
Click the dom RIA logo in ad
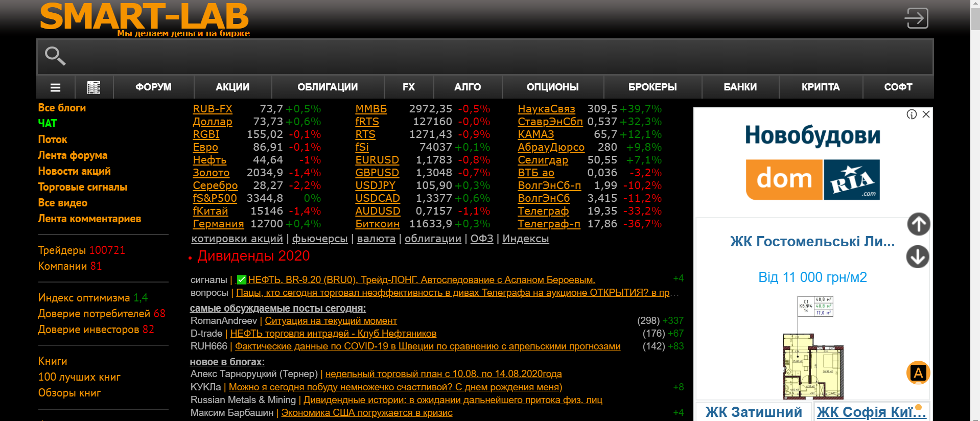point(812,179)
